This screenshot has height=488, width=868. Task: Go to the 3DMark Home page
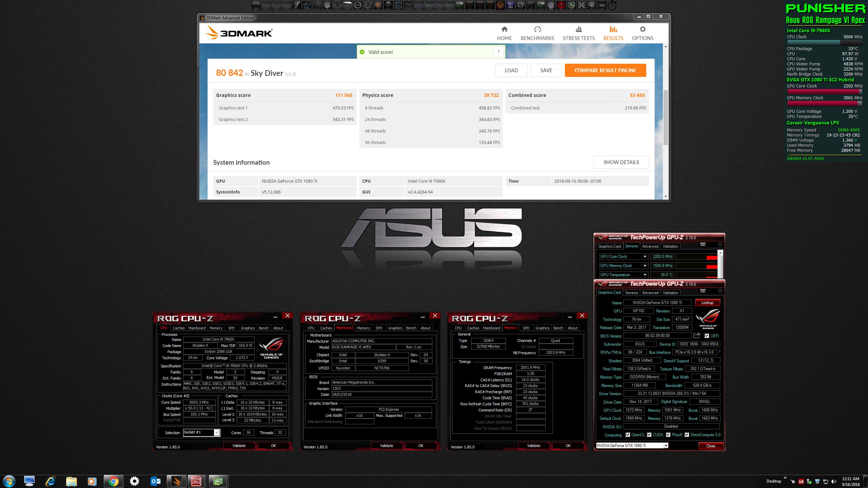[504, 33]
